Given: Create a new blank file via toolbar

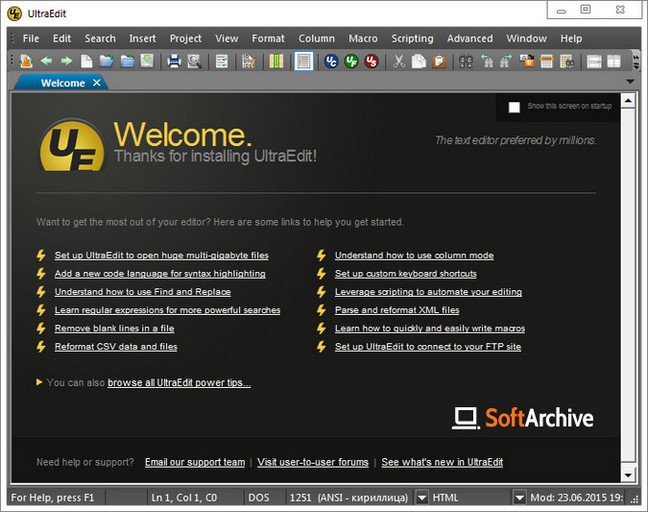Looking at the screenshot, I should 86,61.
